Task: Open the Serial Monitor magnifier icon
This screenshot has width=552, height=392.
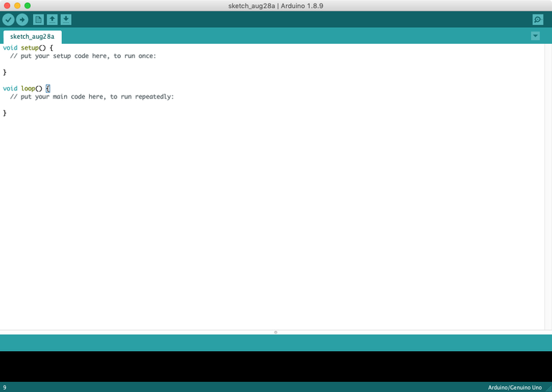Action: tap(538, 19)
